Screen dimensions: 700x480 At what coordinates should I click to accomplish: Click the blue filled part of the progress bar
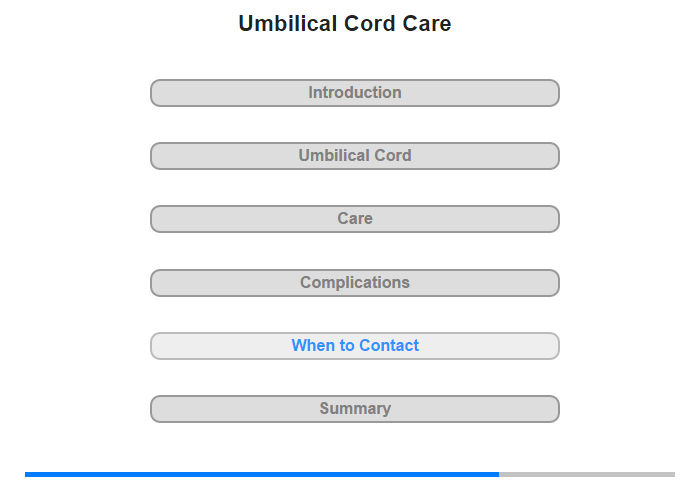(262, 474)
